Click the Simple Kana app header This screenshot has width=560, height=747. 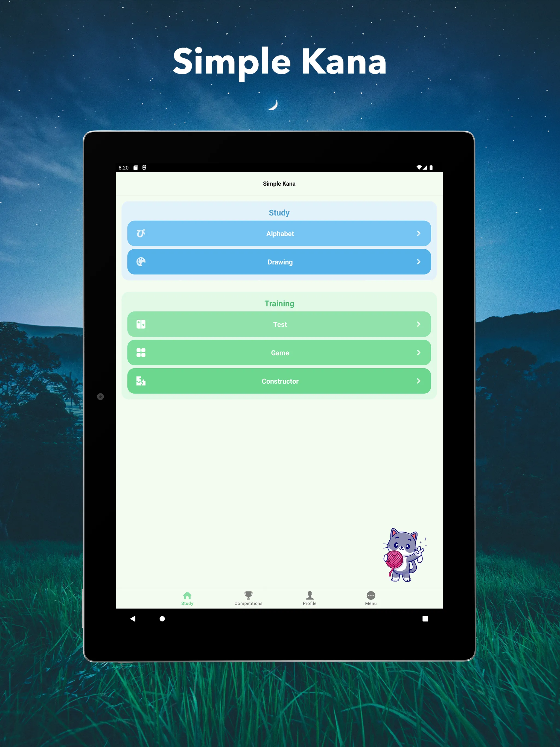tap(280, 183)
